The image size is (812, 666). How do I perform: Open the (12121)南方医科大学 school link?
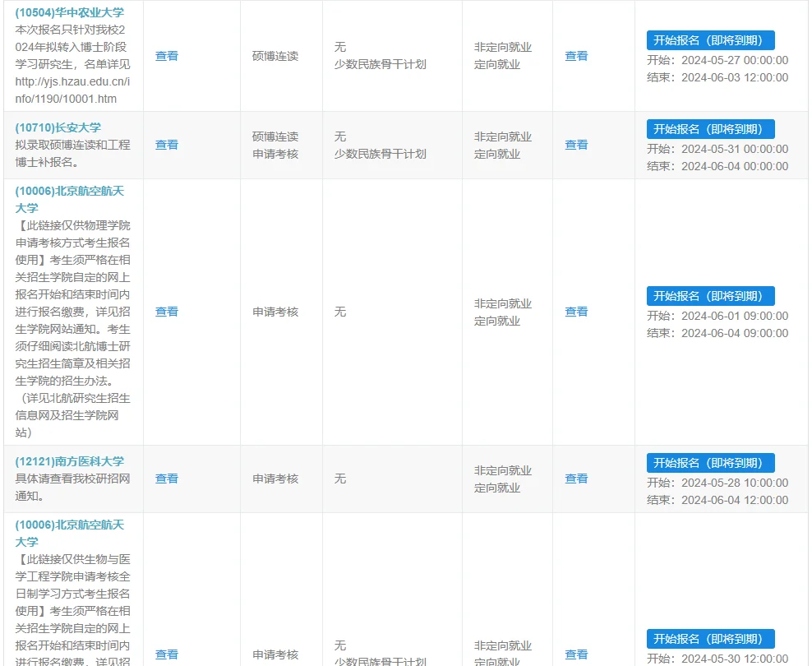[x=69, y=461]
